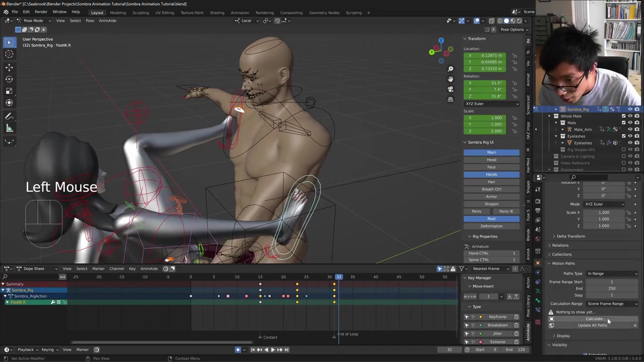Adjust the Hand CTRL slider
This screenshot has width=644, height=362.
click(491, 253)
